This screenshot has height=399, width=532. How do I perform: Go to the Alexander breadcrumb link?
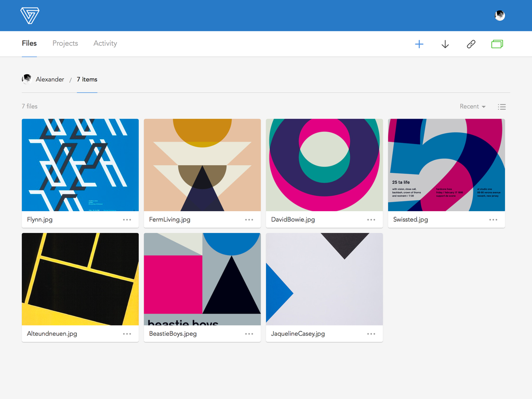click(x=50, y=79)
